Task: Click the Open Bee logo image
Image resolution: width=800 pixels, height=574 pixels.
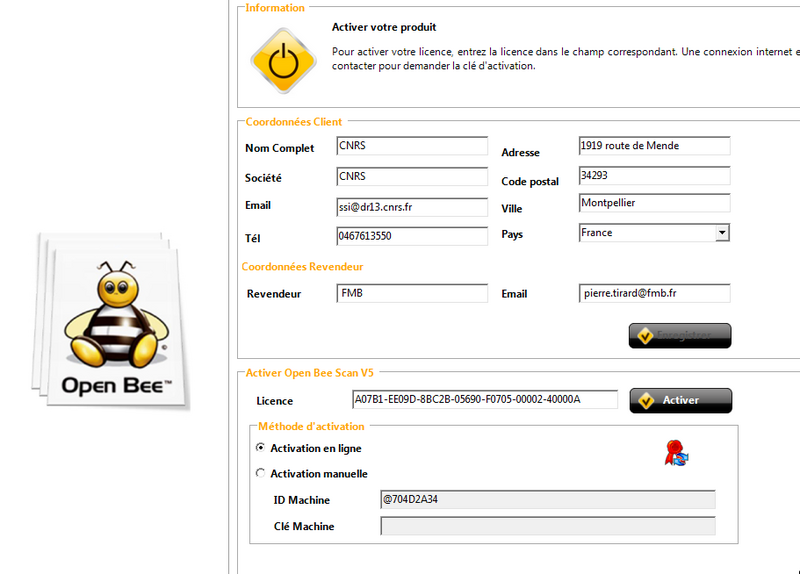Action: [111, 321]
